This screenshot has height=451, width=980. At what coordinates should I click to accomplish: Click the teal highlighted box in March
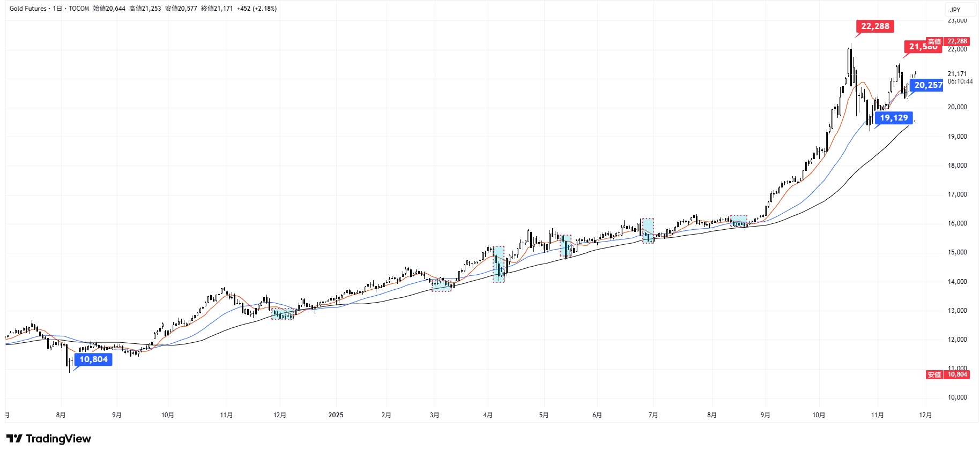[441, 284]
